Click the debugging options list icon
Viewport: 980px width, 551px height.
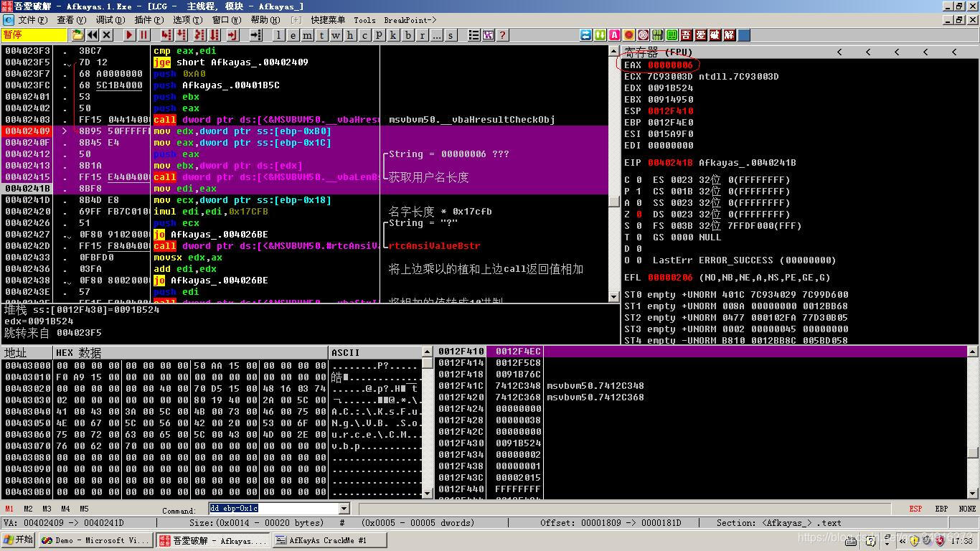[474, 34]
